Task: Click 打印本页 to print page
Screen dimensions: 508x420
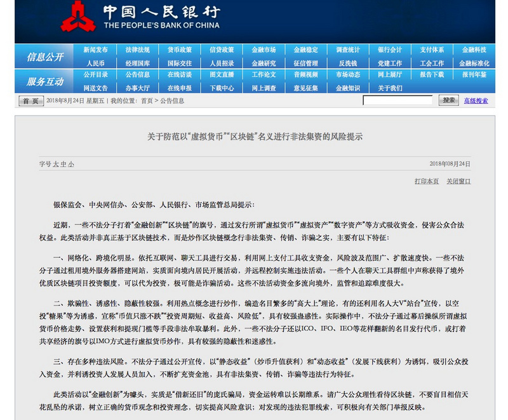Action: coord(427,181)
